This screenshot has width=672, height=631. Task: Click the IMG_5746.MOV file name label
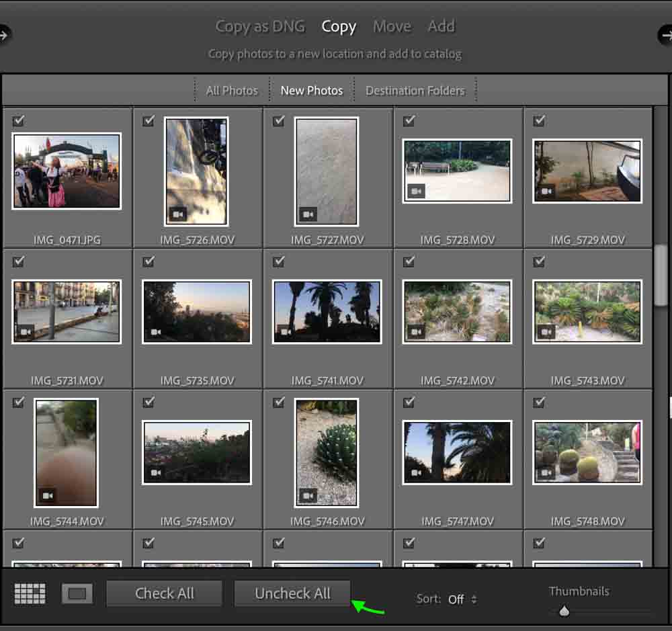pyautogui.click(x=327, y=521)
